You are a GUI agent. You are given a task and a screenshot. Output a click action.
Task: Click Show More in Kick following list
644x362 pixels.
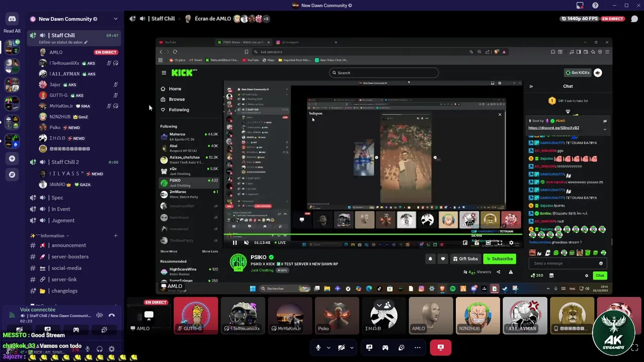click(x=169, y=251)
